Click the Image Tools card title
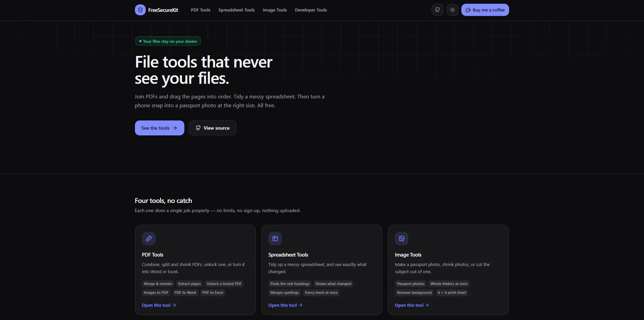Screen dimensions: 644x320 point(408,255)
